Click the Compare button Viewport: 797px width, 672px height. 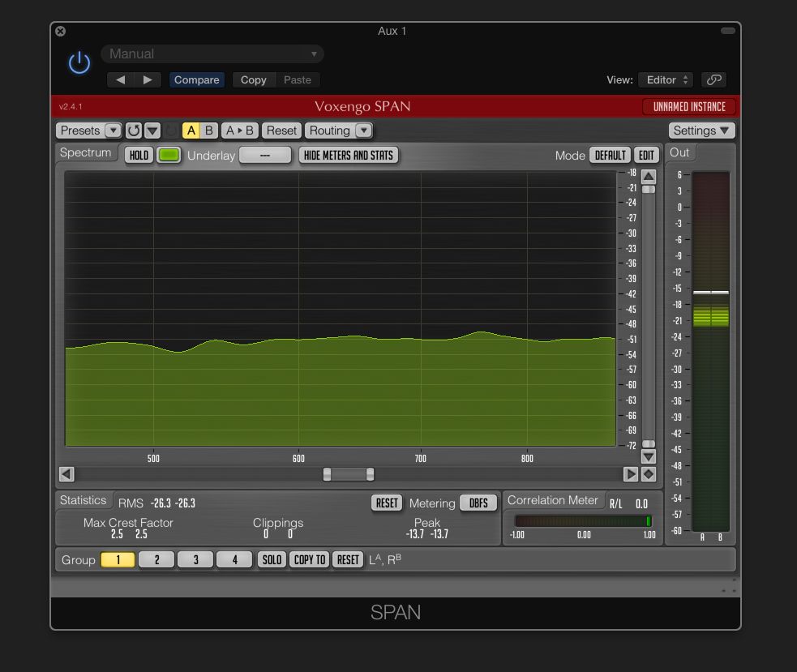click(197, 79)
